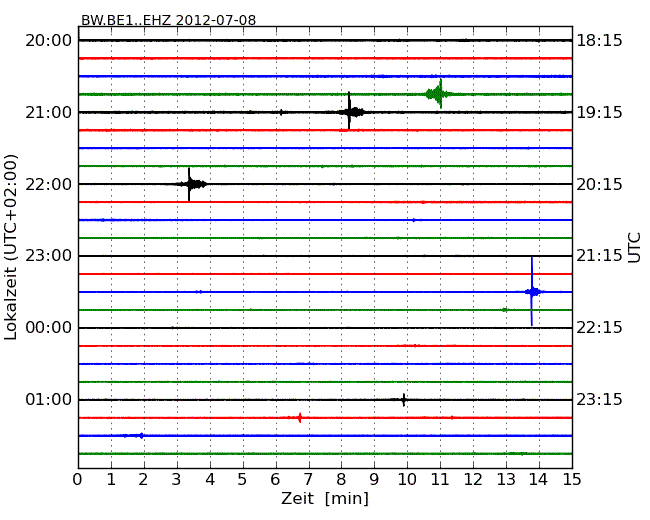The image size is (650, 520).
Task: Select the 21:00 local time label
Action: point(49,112)
